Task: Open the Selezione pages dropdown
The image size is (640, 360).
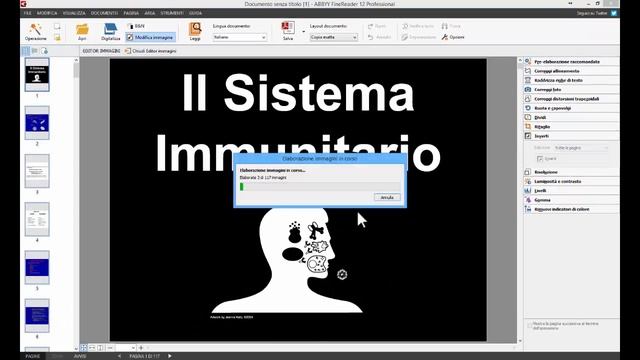Action: click(x=581, y=148)
